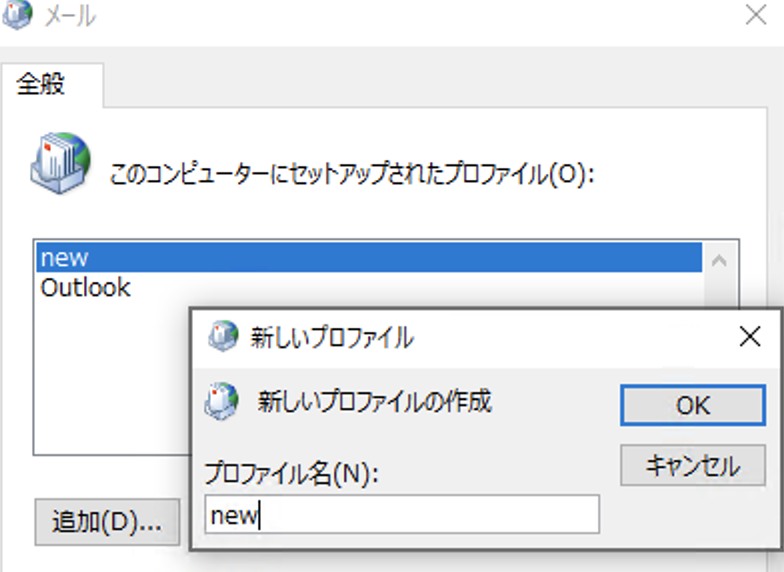
Task: Click the icon in 新しいプロファイル title bar
Action: pos(222,336)
